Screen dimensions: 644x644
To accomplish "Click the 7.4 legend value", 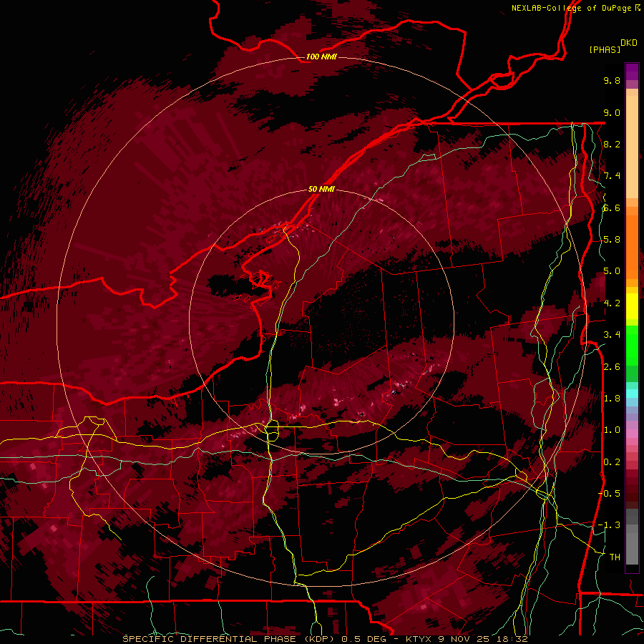I will tap(612, 176).
